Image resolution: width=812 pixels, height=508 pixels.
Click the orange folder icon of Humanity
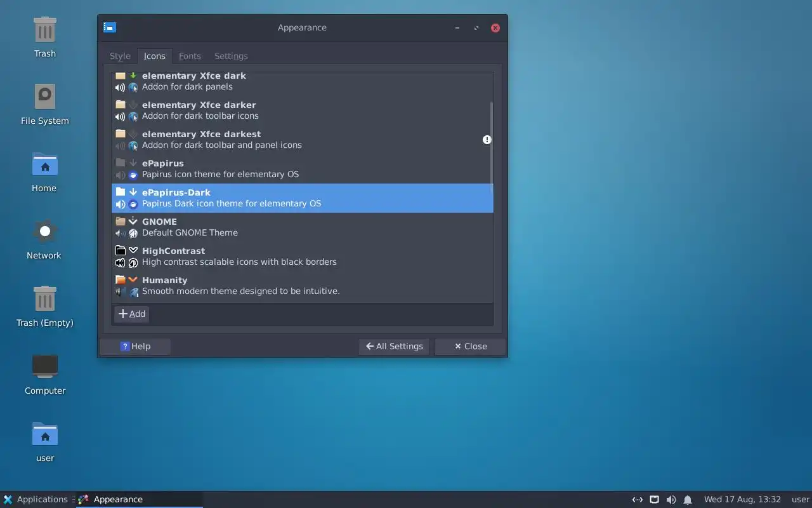(x=121, y=279)
